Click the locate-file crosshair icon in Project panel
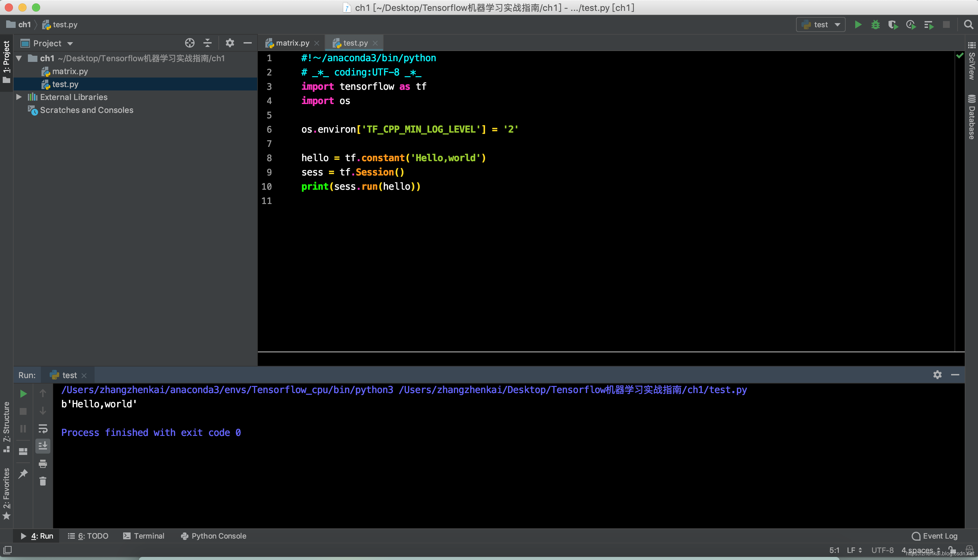This screenshot has width=978, height=560. (190, 43)
